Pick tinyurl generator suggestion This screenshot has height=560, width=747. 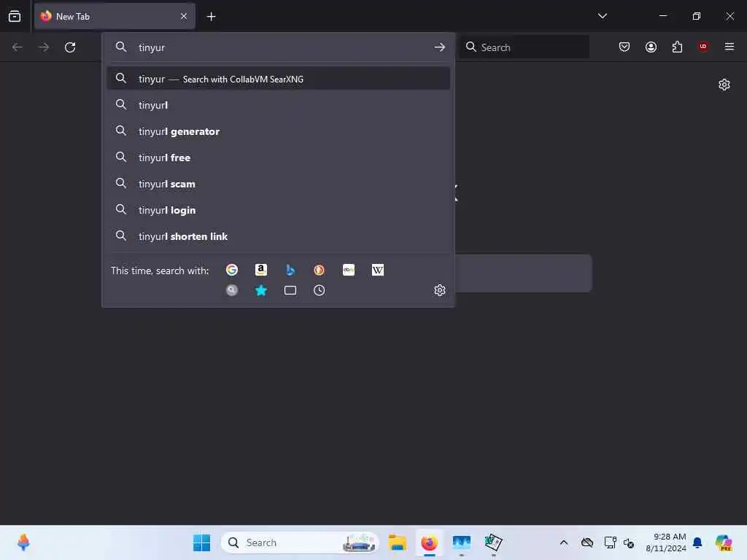click(279, 131)
